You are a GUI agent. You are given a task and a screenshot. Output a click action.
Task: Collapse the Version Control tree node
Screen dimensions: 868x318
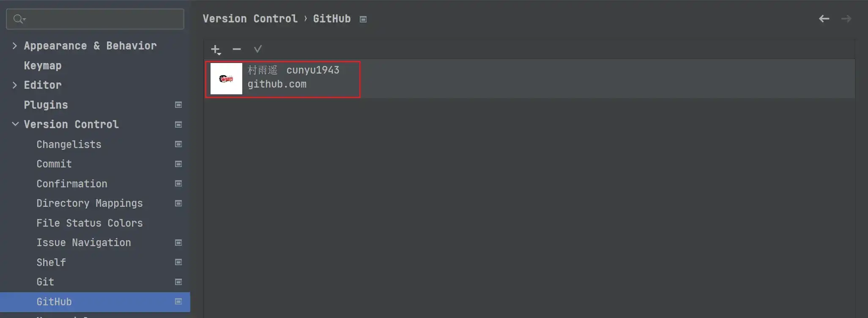tap(15, 124)
